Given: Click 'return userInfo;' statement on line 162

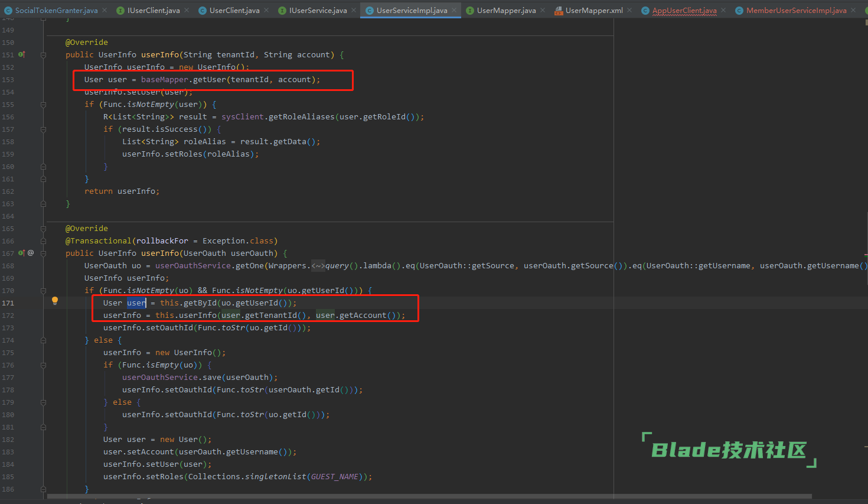Looking at the screenshot, I should [122, 191].
